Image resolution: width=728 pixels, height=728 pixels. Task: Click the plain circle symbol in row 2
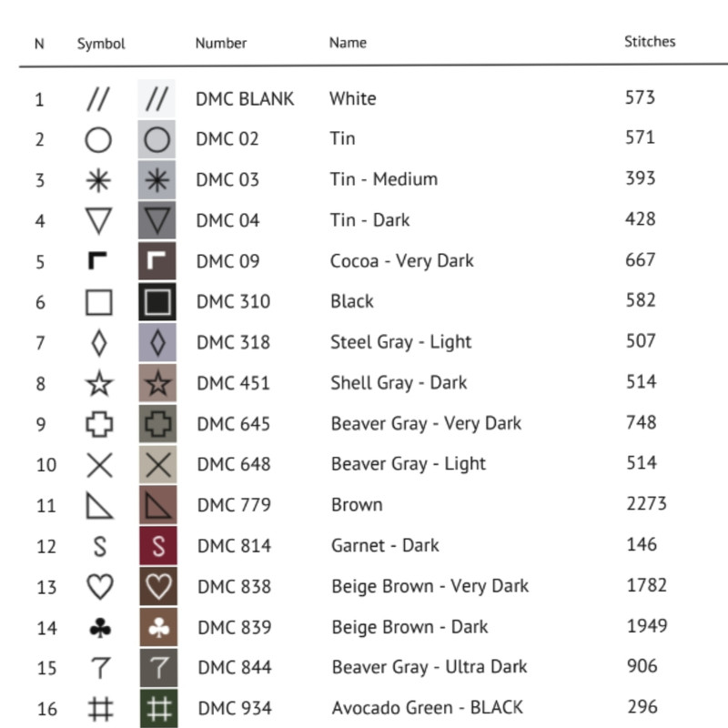(x=98, y=139)
